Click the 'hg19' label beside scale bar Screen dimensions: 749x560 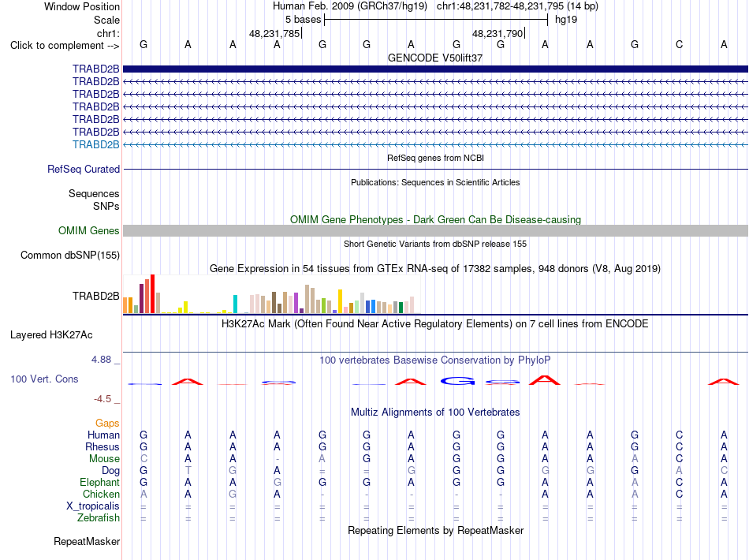(x=566, y=20)
